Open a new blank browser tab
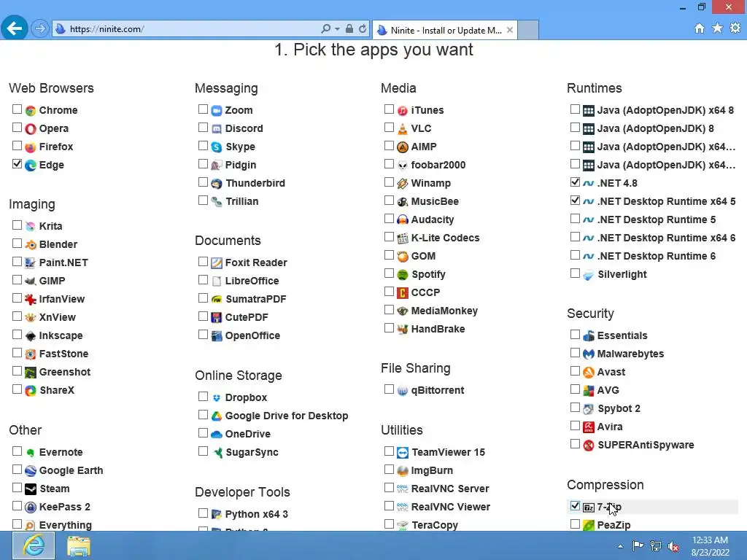This screenshot has height=560, width=747. pyautogui.click(x=528, y=30)
